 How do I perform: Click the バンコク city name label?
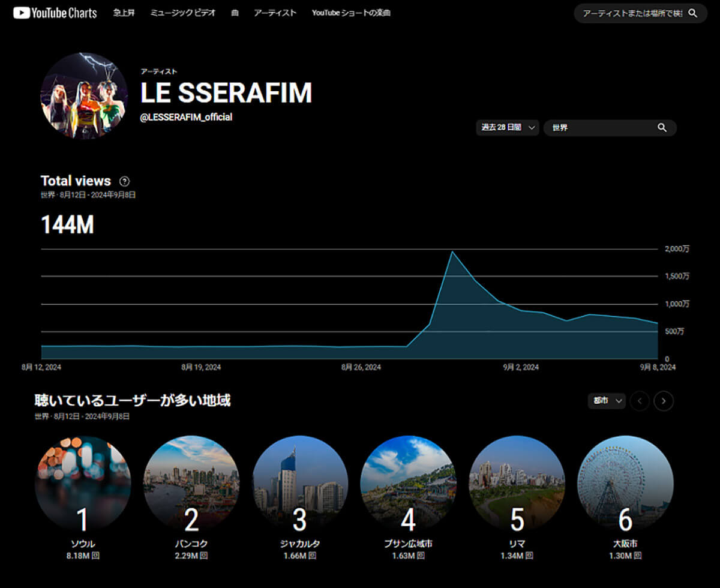(191, 544)
